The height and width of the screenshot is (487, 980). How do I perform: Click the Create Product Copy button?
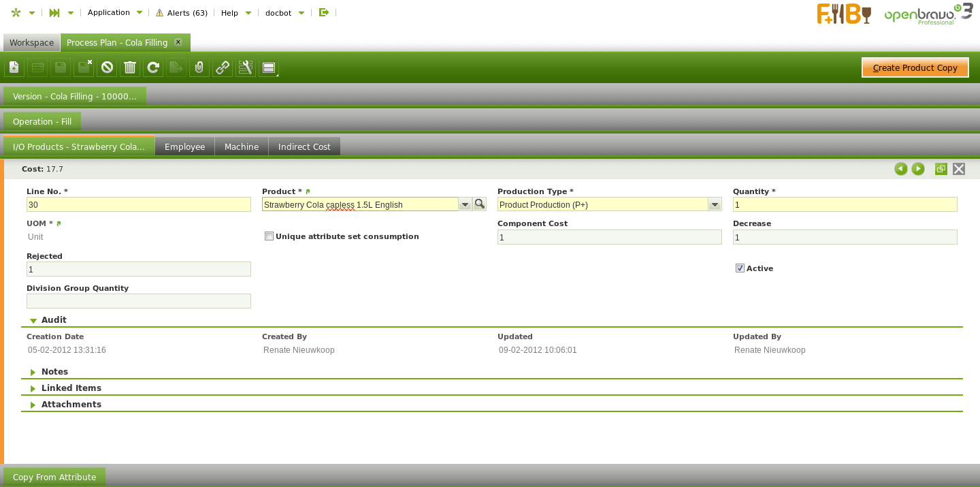915,67
